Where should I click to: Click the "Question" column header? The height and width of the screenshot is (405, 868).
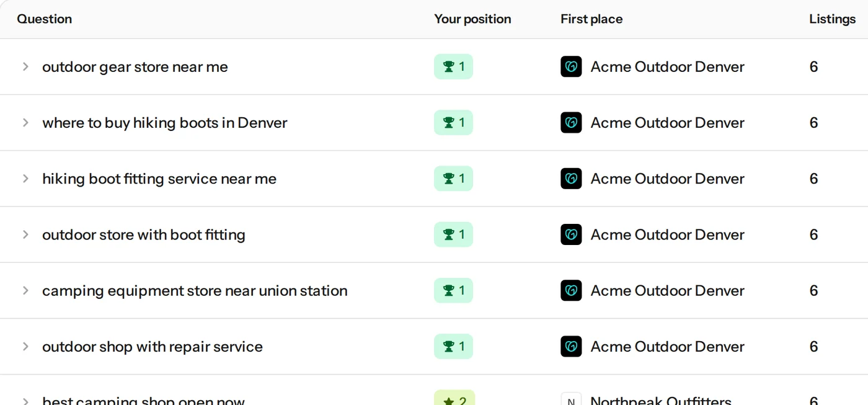pyautogui.click(x=45, y=19)
